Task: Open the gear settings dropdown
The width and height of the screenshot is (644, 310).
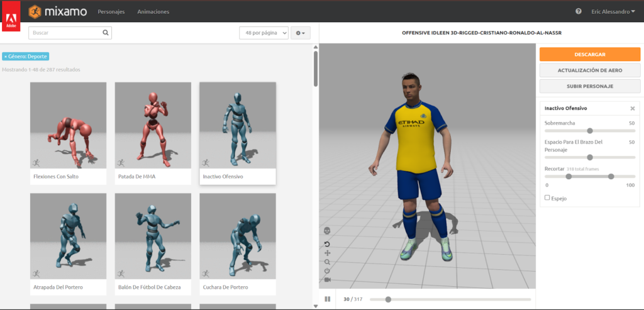Action: click(301, 33)
